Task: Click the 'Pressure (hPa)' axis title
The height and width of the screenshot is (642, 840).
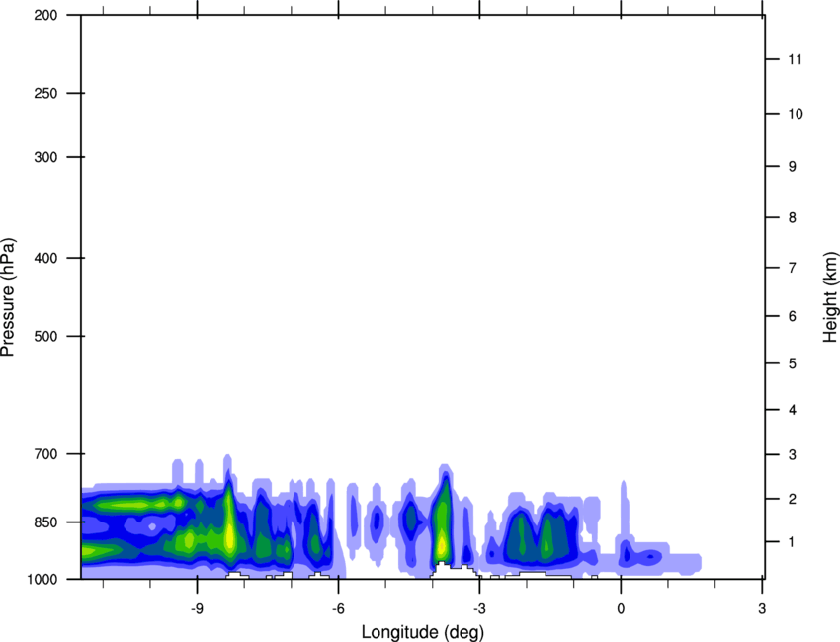Action: click(8, 297)
